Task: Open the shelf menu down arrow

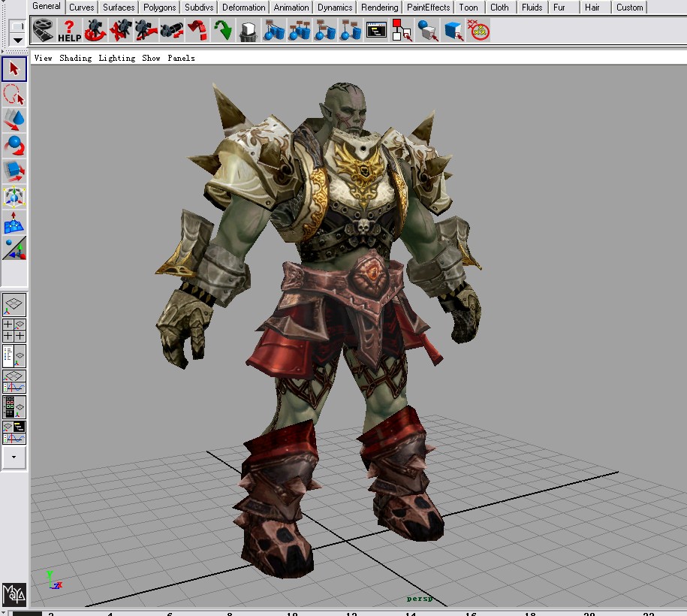Action: point(17,40)
